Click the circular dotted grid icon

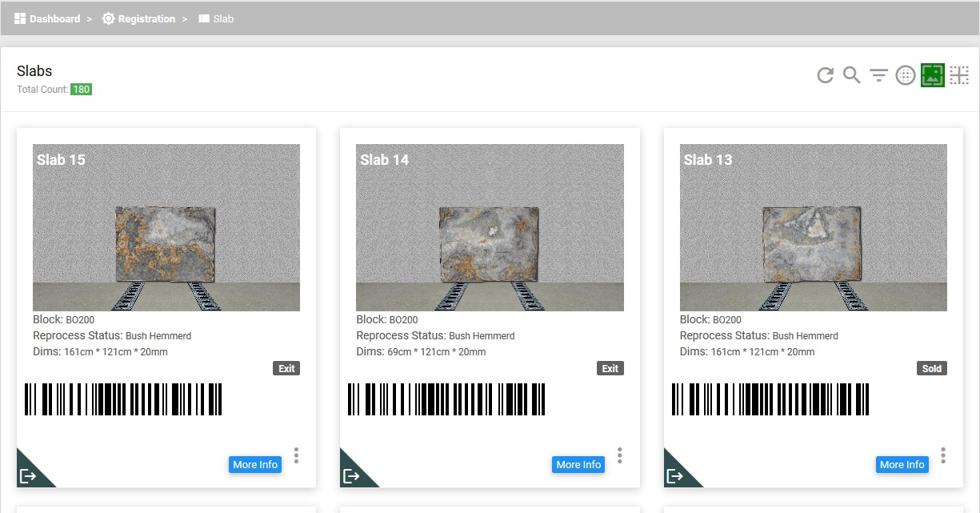pos(906,75)
